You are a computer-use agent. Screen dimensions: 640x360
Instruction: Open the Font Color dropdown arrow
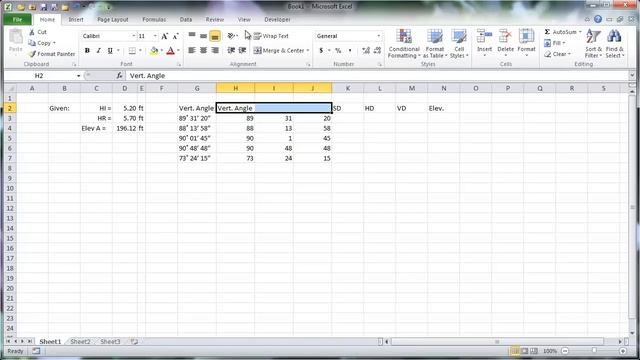pyautogui.click(x=178, y=51)
